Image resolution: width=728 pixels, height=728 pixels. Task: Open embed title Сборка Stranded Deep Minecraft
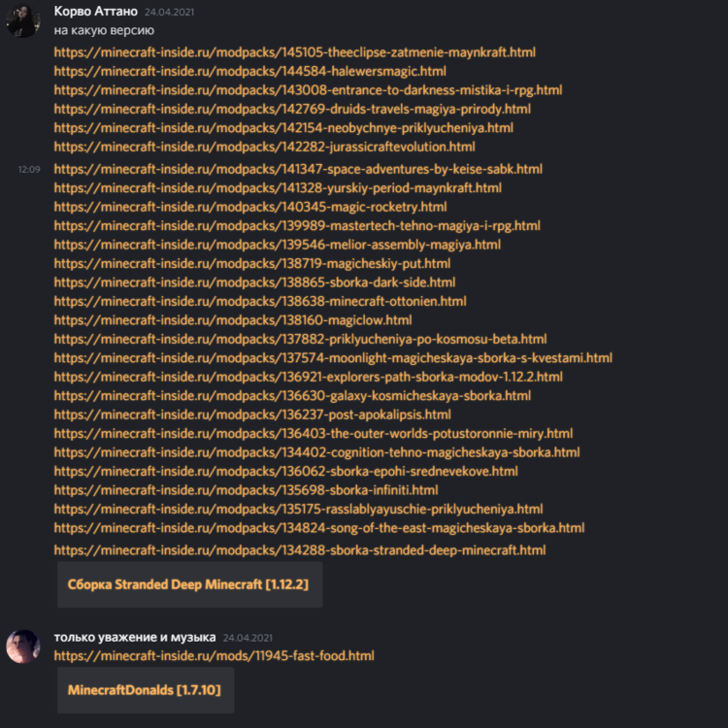point(188,584)
